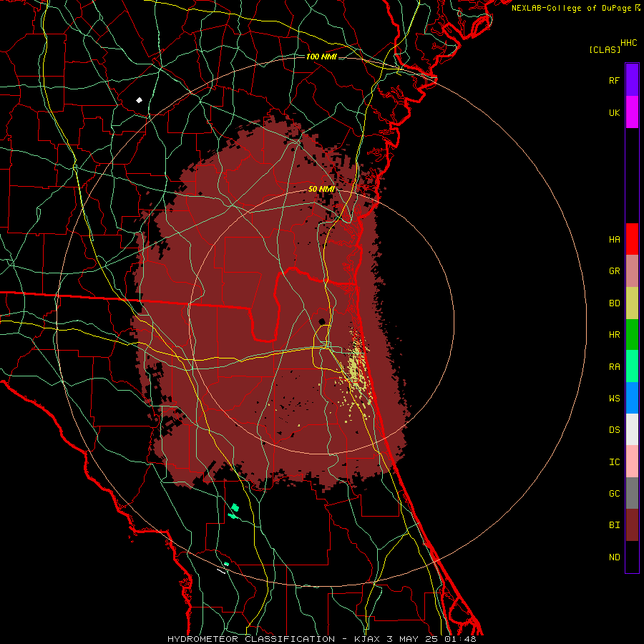This screenshot has height=644, width=644.
Task: Click the ND legend label
Action: coord(614,557)
